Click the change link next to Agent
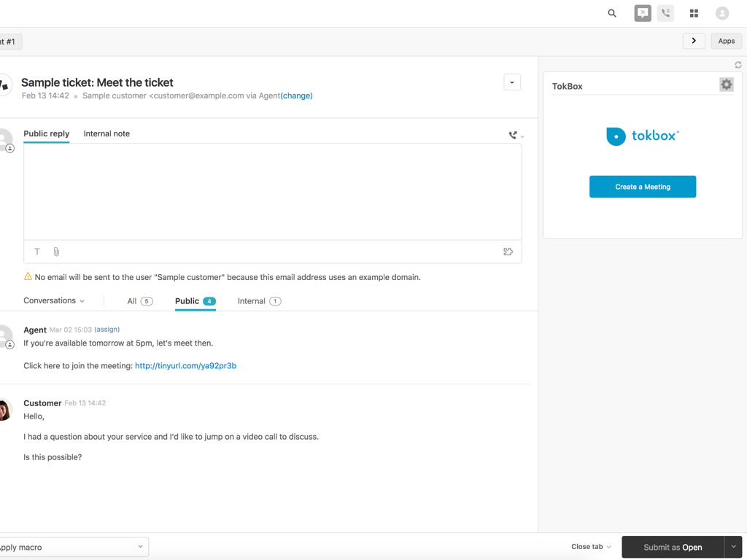Screen dimensions: 747x560 pyautogui.click(x=298, y=96)
